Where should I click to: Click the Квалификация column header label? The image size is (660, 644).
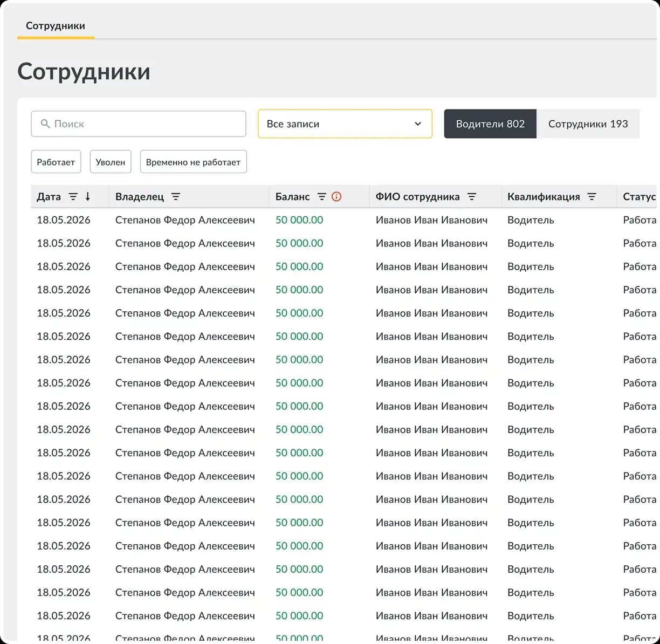[544, 197]
